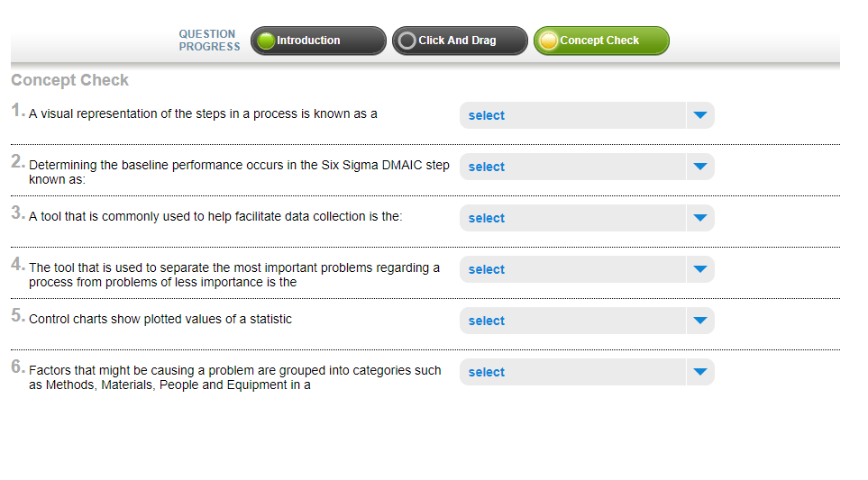Screen dimensions: 868x480
Task: Click the blue arrow for question 2 dropdown
Action: [700, 167]
